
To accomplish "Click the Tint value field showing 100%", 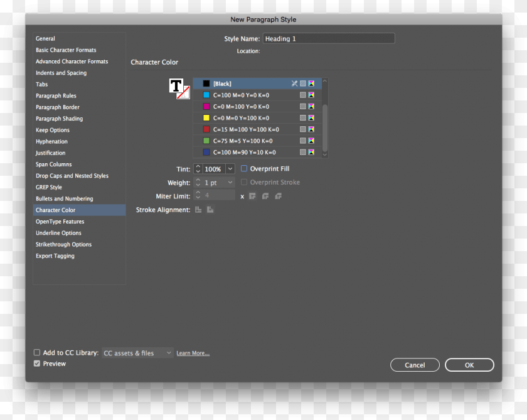I will point(214,169).
